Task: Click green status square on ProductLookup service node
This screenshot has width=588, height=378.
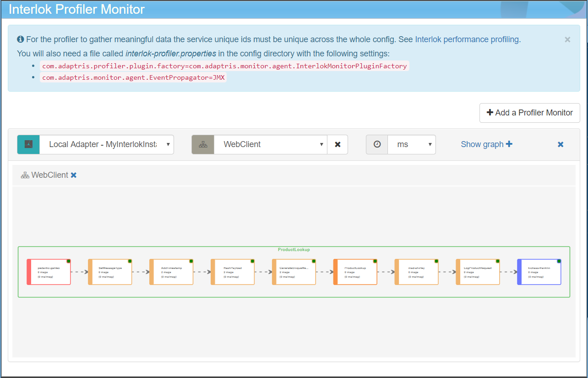Action: click(376, 261)
